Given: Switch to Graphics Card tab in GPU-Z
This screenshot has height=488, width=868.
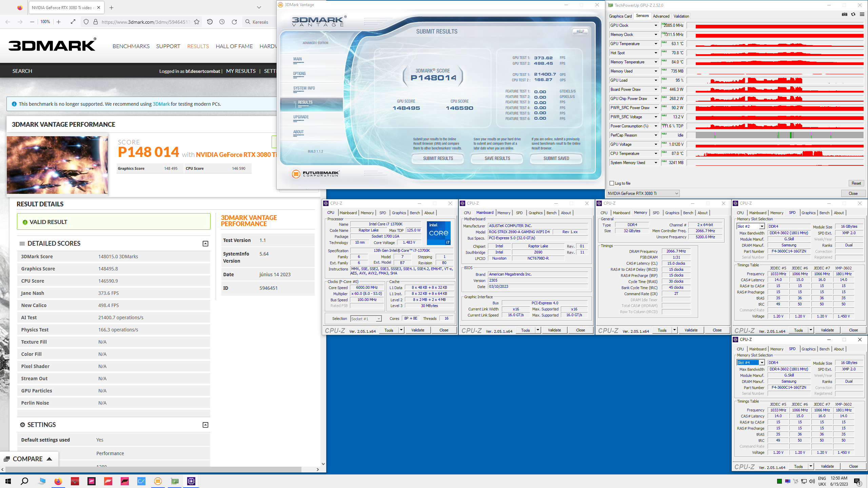Looking at the screenshot, I should 620,16.
